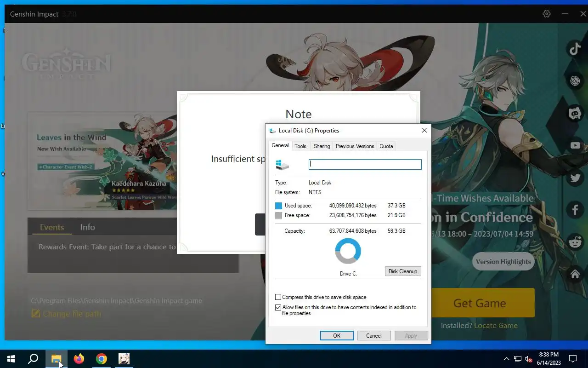Select the Info tab in launcher
Image resolution: width=588 pixels, height=368 pixels.
click(88, 227)
